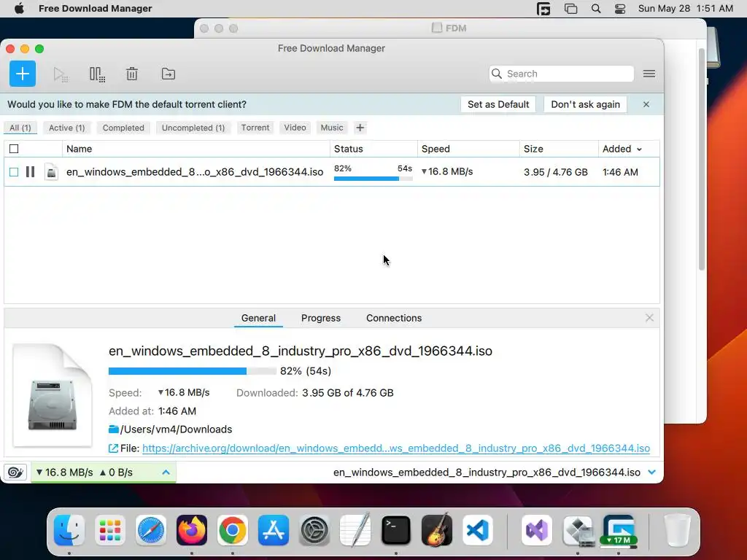
Task: Delete selected download with the trash icon
Action: click(x=132, y=74)
